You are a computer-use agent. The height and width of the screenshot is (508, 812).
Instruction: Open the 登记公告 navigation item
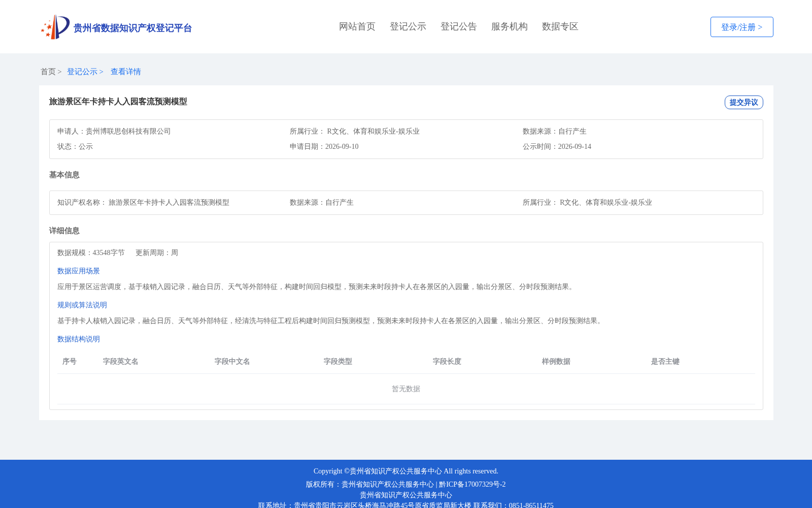pyautogui.click(x=459, y=26)
